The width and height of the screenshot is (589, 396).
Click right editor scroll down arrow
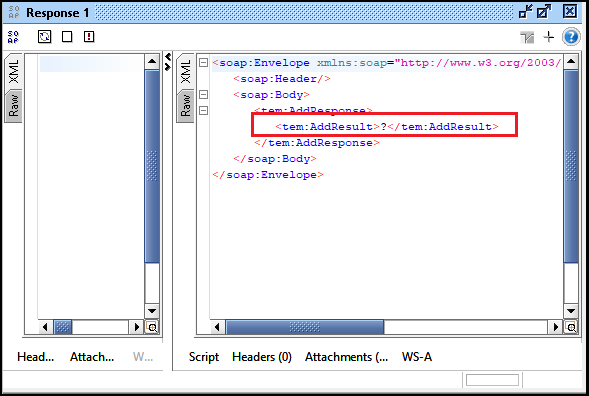571,311
